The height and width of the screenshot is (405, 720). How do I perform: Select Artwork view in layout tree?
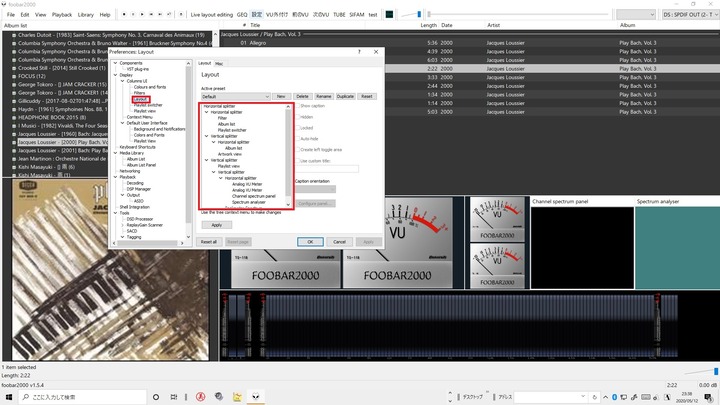230,154
